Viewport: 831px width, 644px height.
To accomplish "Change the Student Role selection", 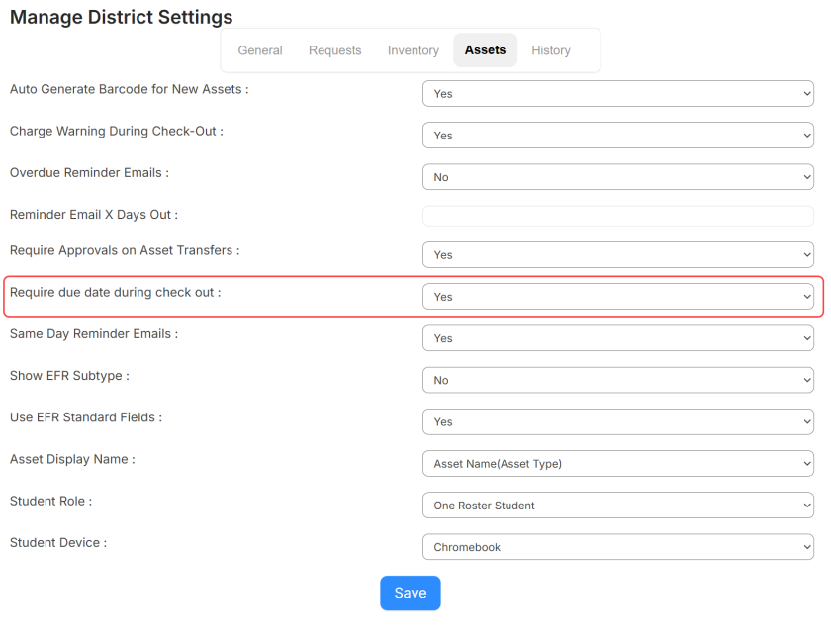I will click(617, 505).
